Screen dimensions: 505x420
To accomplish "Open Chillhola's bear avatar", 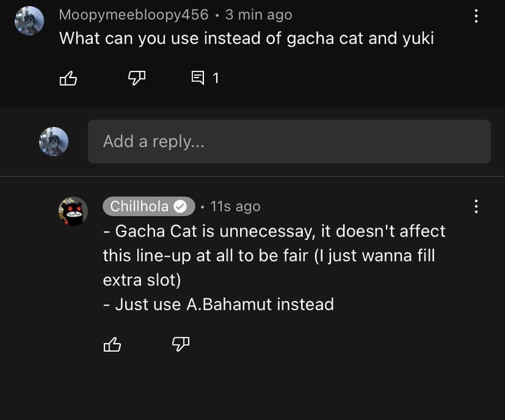I will tap(73, 212).
